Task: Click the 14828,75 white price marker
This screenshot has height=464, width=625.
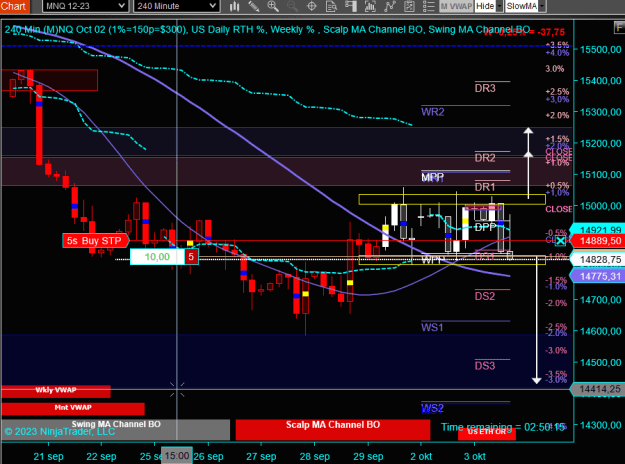Action: [599, 260]
